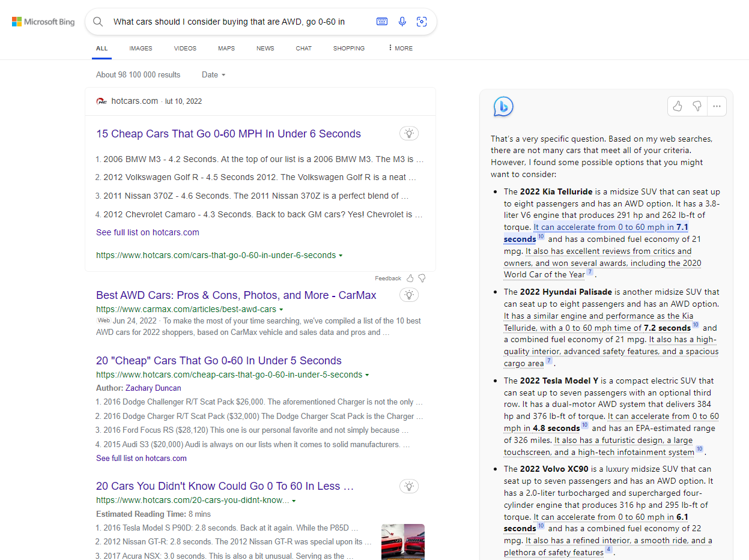Click the car thumbnail image in last result
The width and height of the screenshot is (749, 560).
pyautogui.click(x=403, y=542)
